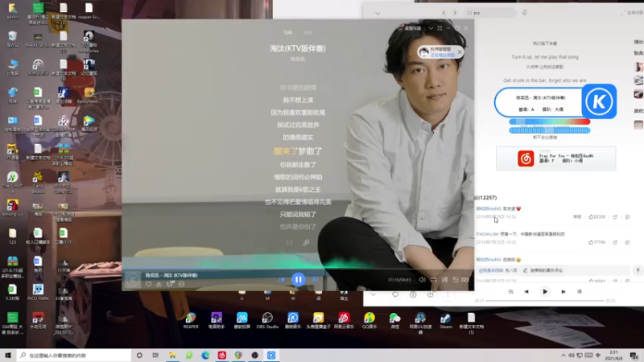The width and height of the screenshot is (644, 362).
Task: Skip to next track in Kugou player
Action: pyautogui.click(x=315, y=279)
